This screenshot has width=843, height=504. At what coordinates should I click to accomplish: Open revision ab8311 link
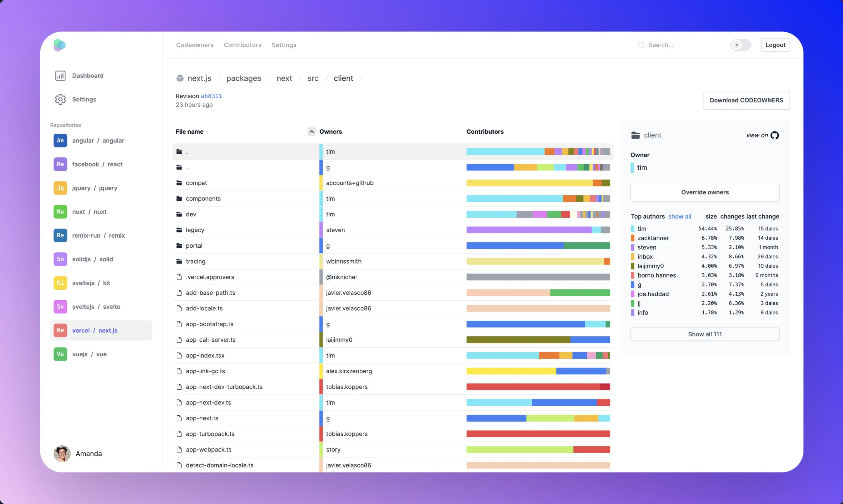pos(211,96)
